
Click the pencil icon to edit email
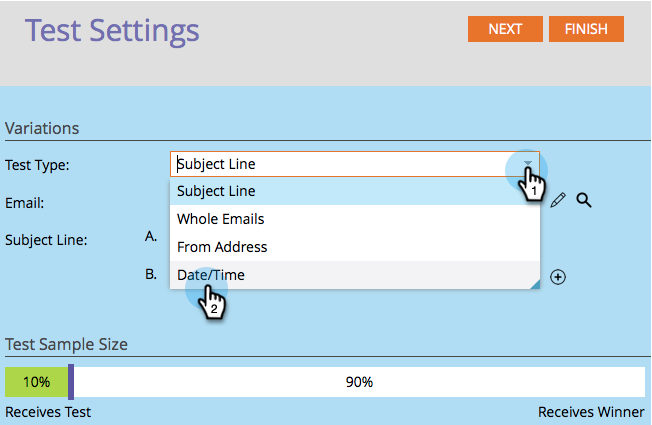[x=558, y=200]
